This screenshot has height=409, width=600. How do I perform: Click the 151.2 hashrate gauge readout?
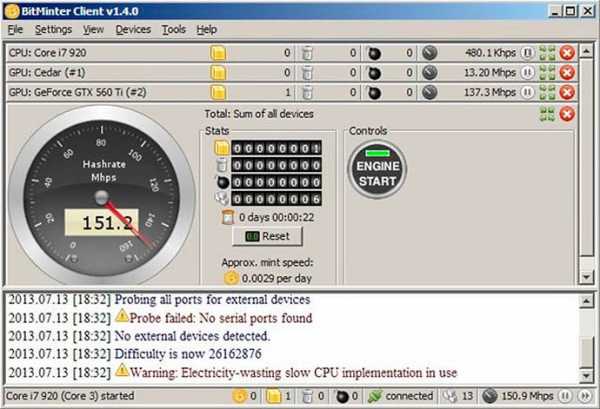pyautogui.click(x=102, y=222)
